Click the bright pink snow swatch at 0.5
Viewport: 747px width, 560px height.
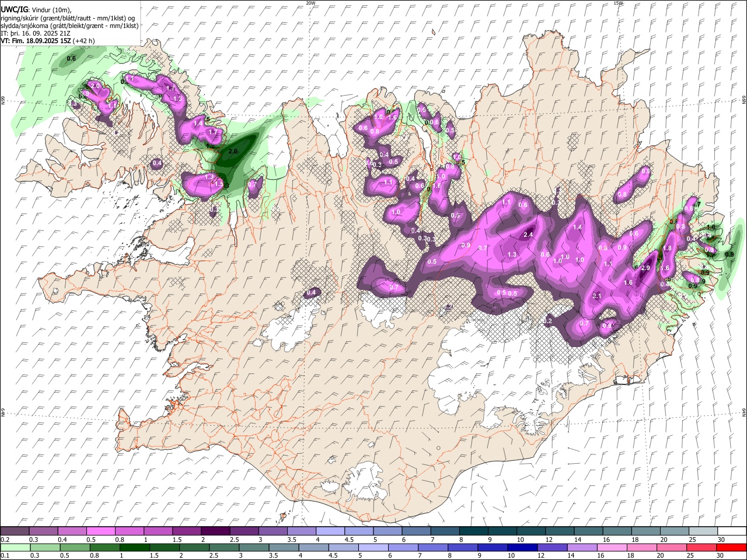coord(100,531)
